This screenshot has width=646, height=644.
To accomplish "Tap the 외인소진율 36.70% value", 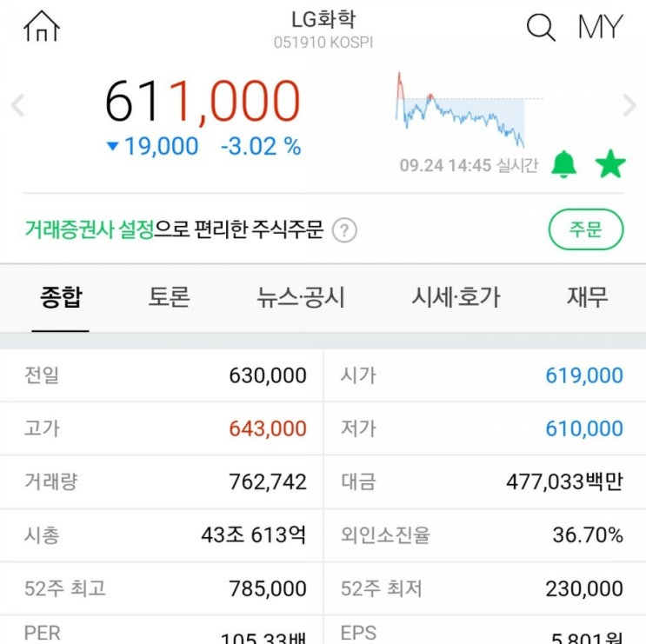I will (x=588, y=535).
